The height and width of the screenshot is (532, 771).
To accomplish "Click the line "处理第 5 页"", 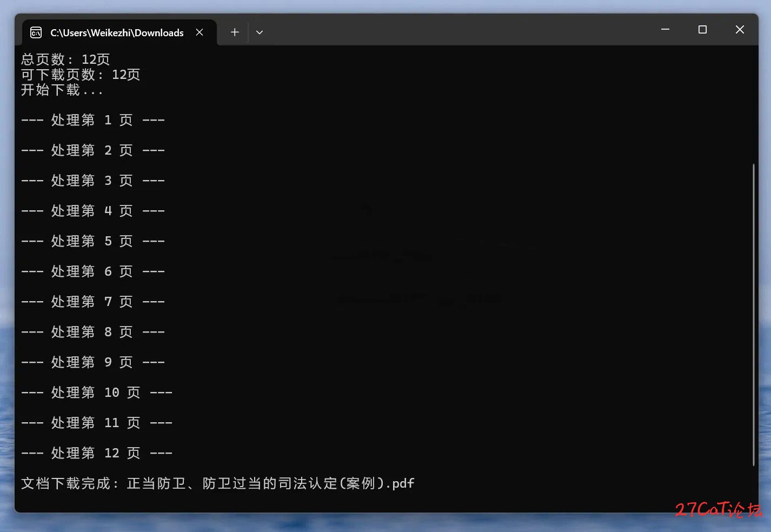I will (x=93, y=241).
